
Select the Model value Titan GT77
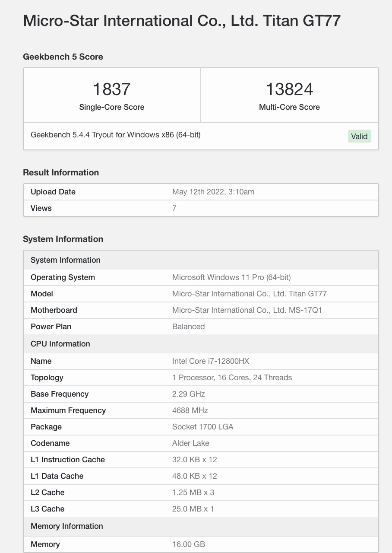coord(250,294)
